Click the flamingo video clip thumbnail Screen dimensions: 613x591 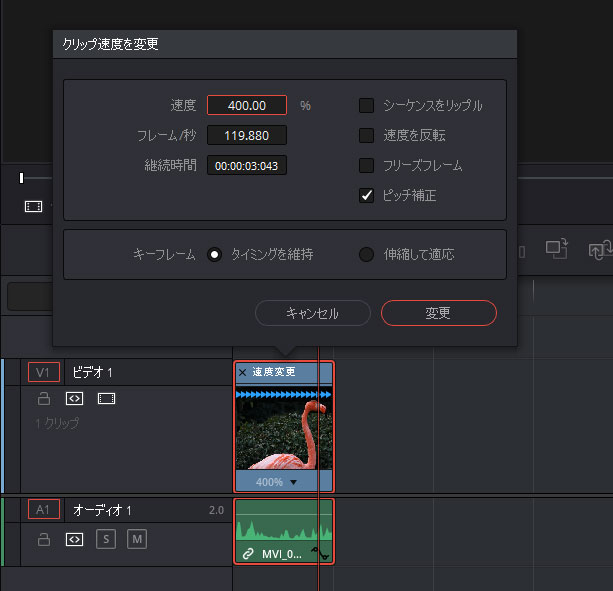pos(284,435)
